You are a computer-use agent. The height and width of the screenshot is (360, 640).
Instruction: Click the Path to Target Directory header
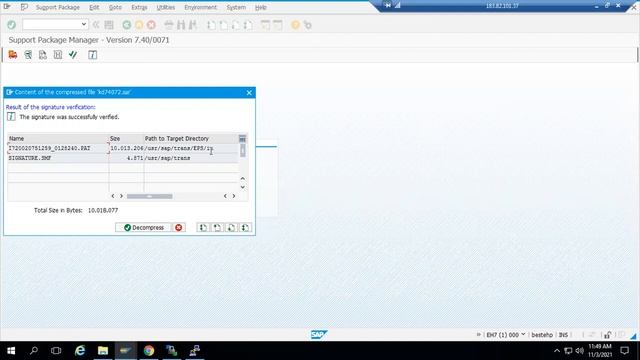pyautogui.click(x=191, y=139)
